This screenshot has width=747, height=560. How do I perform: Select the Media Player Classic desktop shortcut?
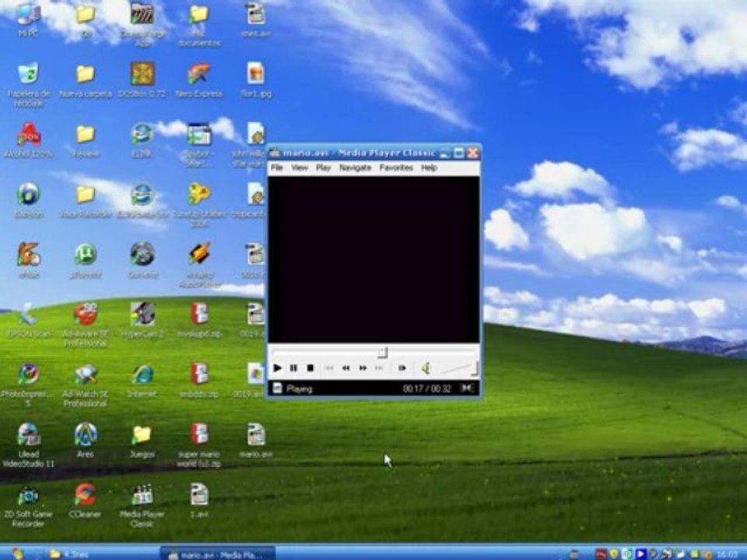142,506
